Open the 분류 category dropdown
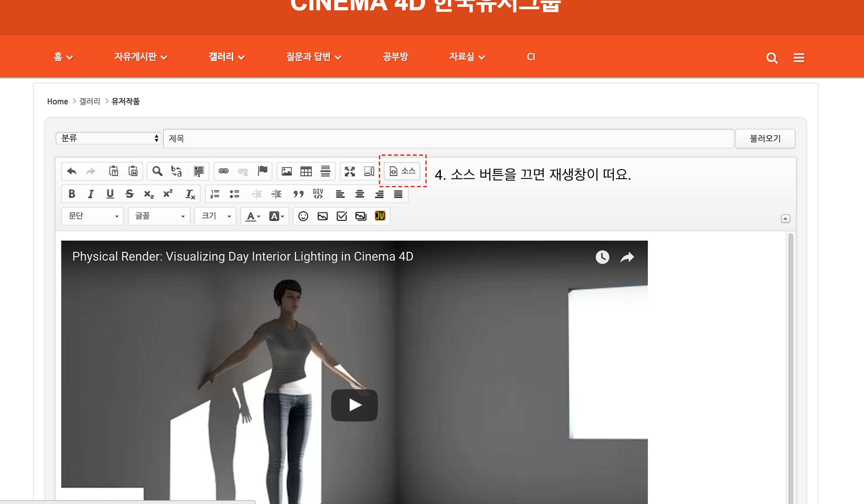The image size is (864, 504). 108,138
